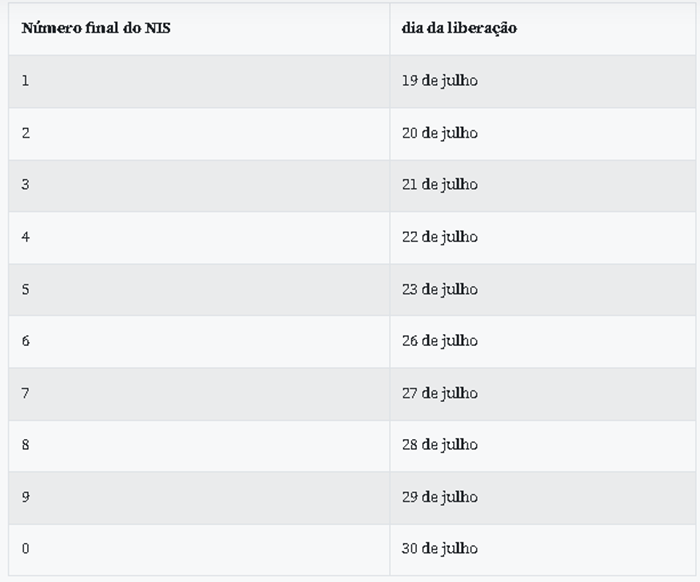This screenshot has width=700, height=582.
Task: Click on '26 de julho' date
Action: pos(440,341)
